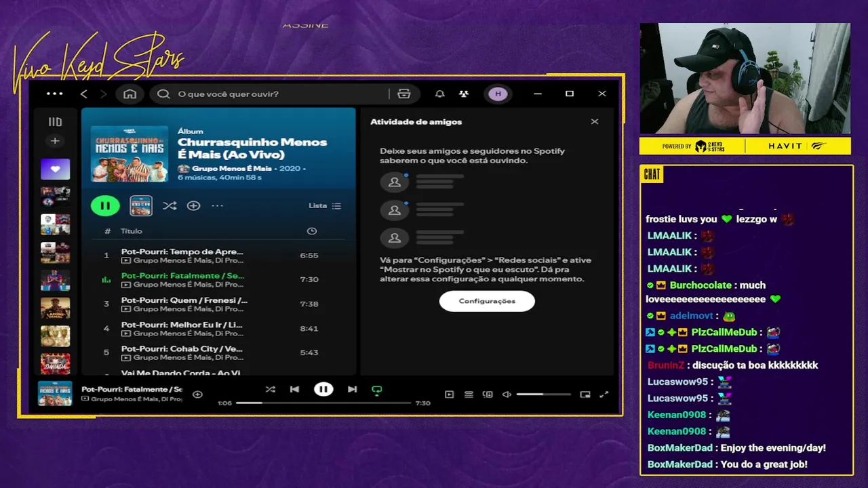868x488 pixels.
Task: Go back with the left arrow
Action: coord(83,94)
